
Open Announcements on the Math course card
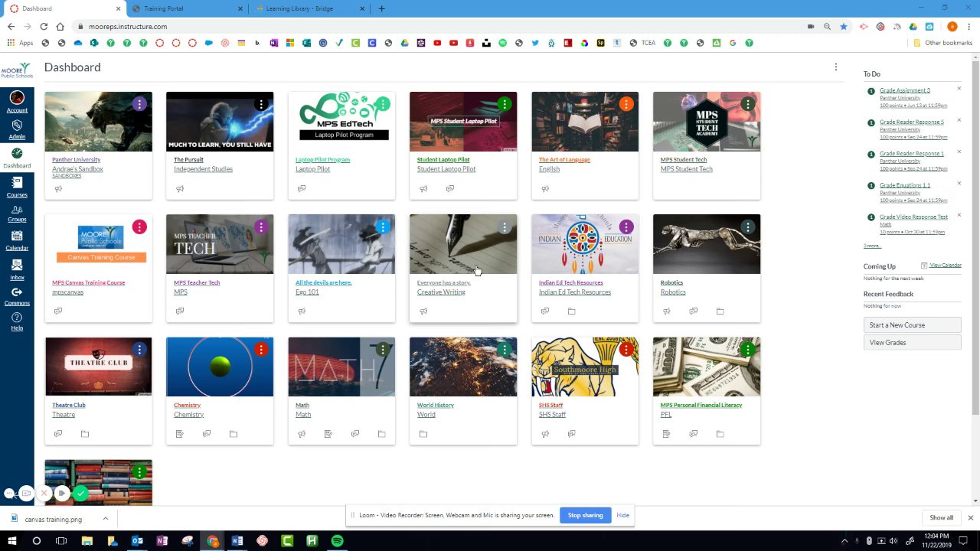302,434
